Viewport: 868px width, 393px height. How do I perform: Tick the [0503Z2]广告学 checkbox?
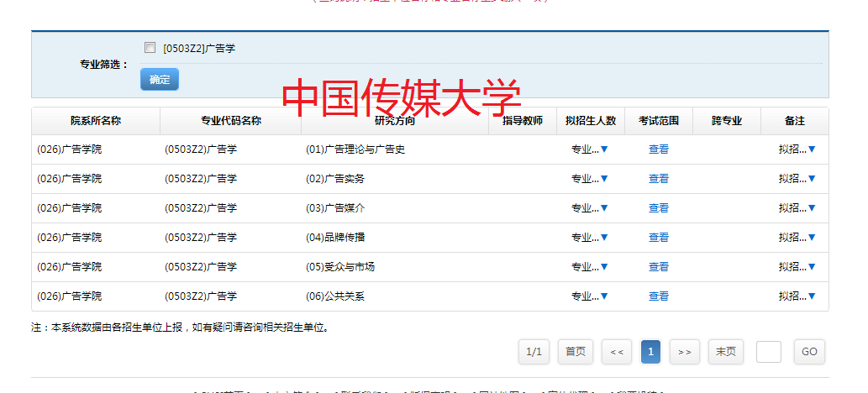pyautogui.click(x=150, y=48)
